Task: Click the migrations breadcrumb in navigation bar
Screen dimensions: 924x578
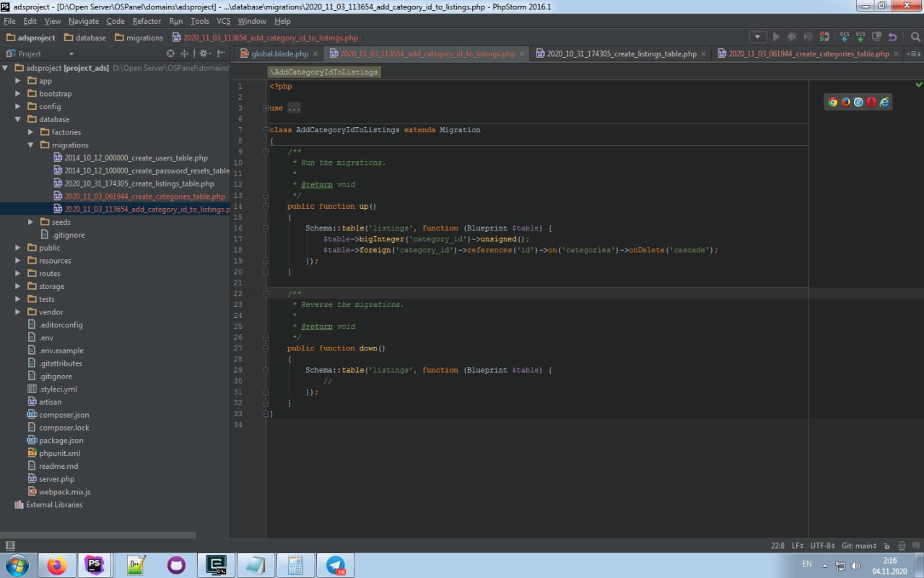Action: tap(139, 38)
